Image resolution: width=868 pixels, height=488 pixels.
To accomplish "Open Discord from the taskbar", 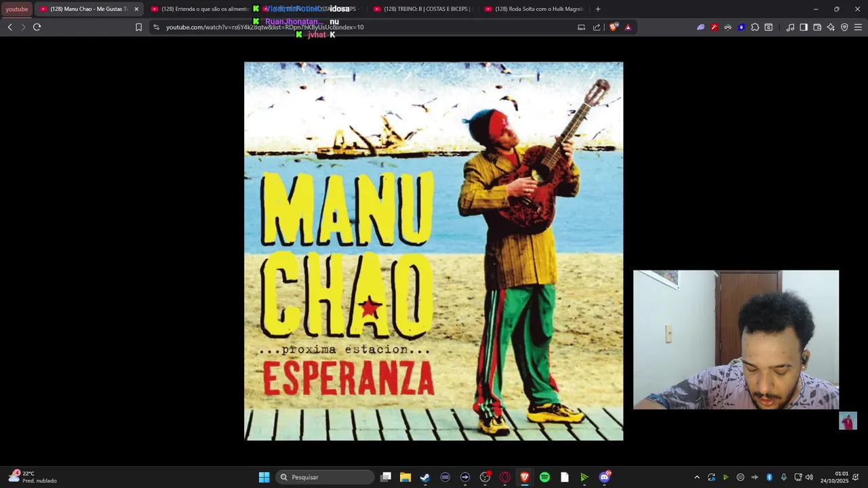I will click(604, 477).
